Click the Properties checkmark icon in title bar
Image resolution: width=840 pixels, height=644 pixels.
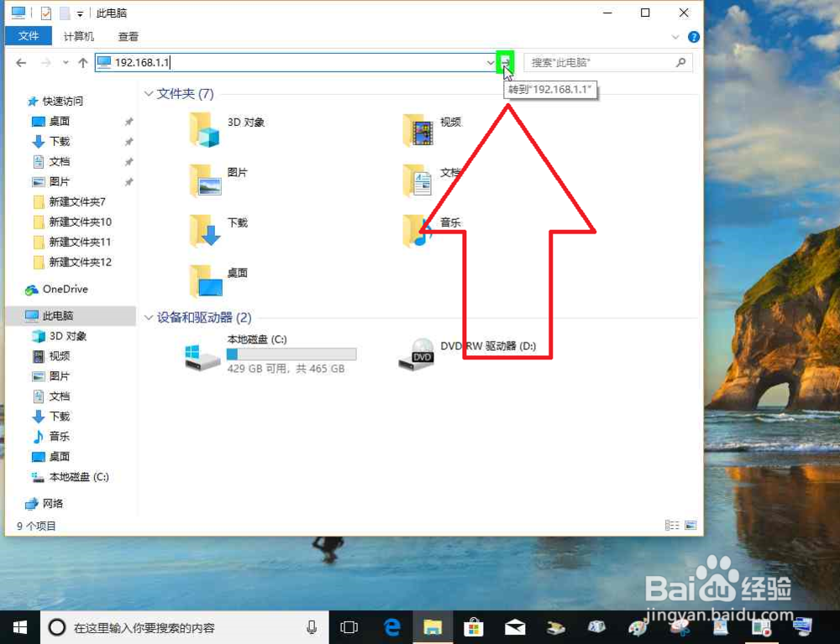[x=46, y=13]
